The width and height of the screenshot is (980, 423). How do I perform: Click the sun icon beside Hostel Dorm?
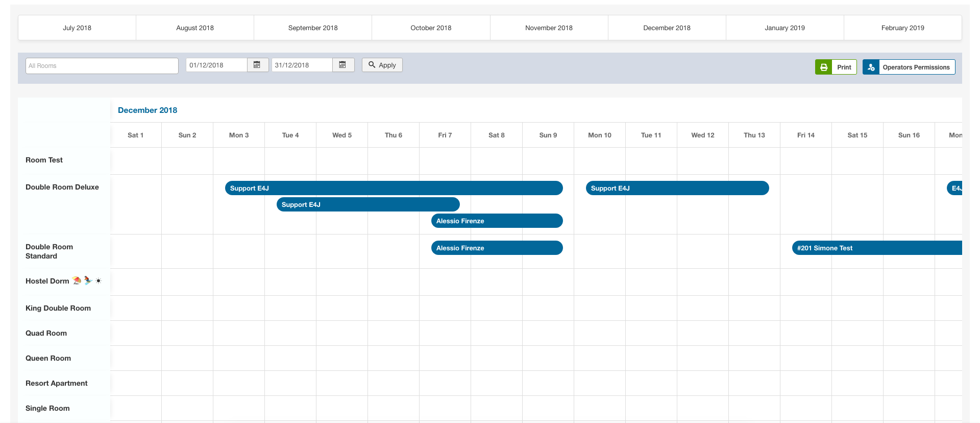(99, 280)
